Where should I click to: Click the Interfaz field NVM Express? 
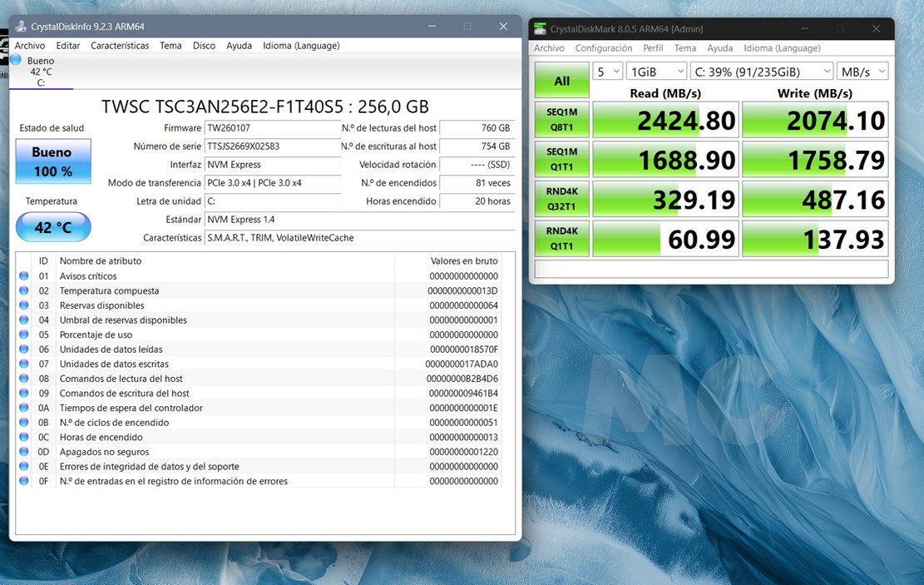(272, 165)
